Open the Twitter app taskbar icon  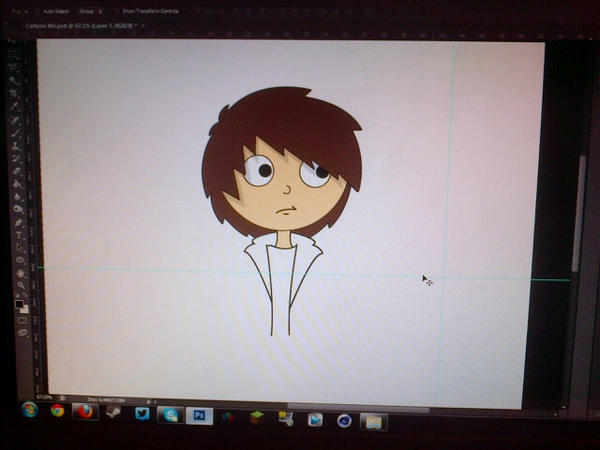click(x=142, y=414)
